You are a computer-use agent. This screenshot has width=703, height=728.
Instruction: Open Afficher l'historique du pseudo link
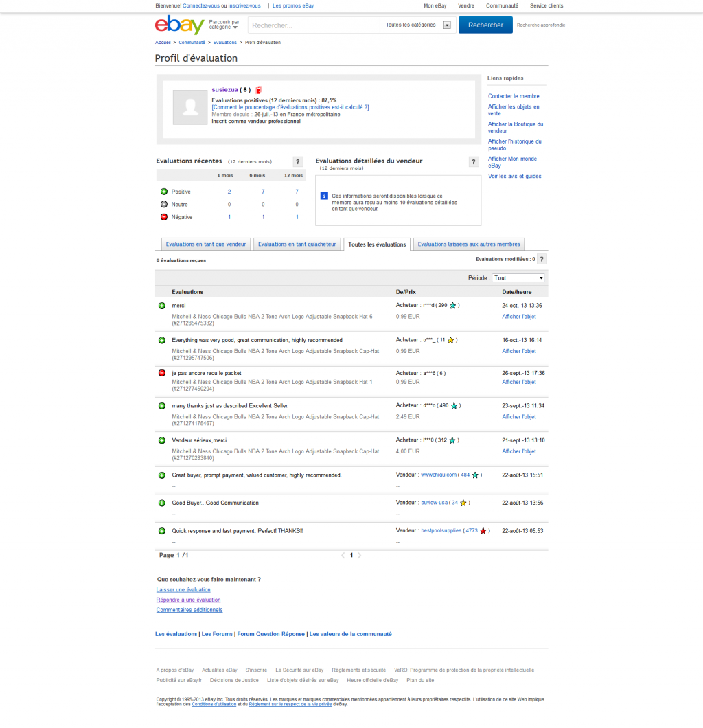[515, 145]
